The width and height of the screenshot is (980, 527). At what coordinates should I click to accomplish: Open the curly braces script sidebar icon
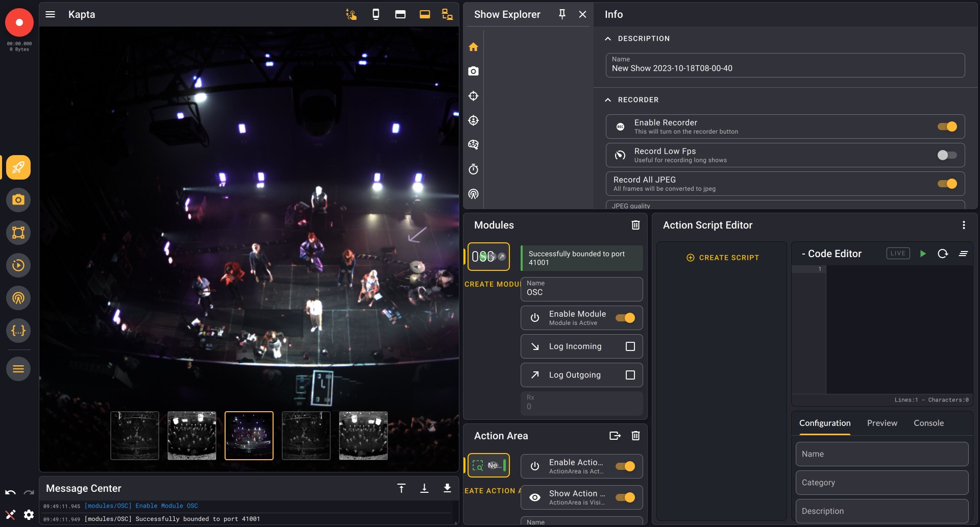pos(18,331)
